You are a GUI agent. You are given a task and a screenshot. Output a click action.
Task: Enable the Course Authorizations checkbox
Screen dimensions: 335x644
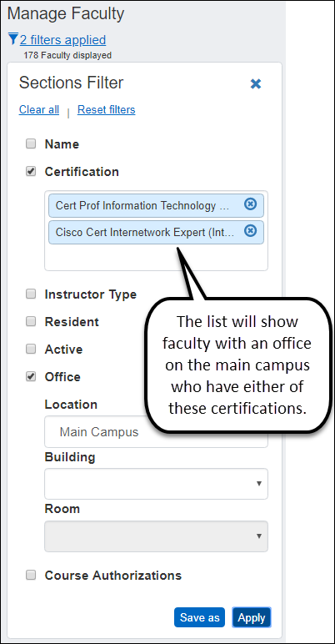[31, 575]
